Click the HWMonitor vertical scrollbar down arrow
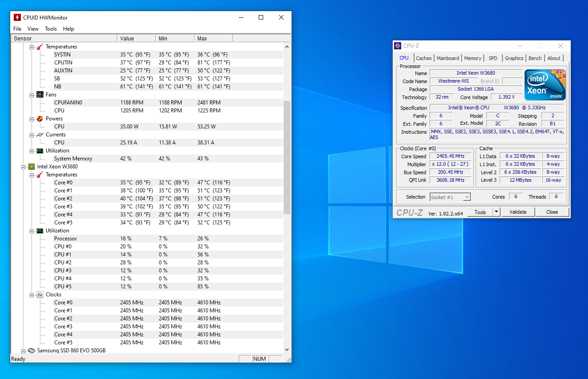The height and width of the screenshot is (379, 588). [287, 350]
